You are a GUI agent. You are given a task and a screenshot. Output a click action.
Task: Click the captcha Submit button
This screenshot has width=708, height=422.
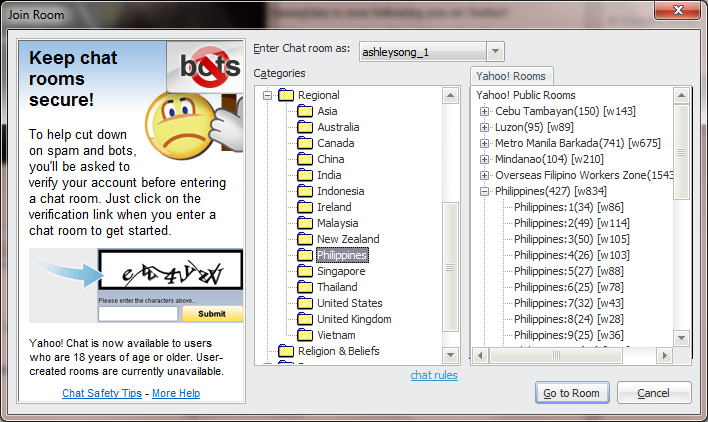(212, 314)
